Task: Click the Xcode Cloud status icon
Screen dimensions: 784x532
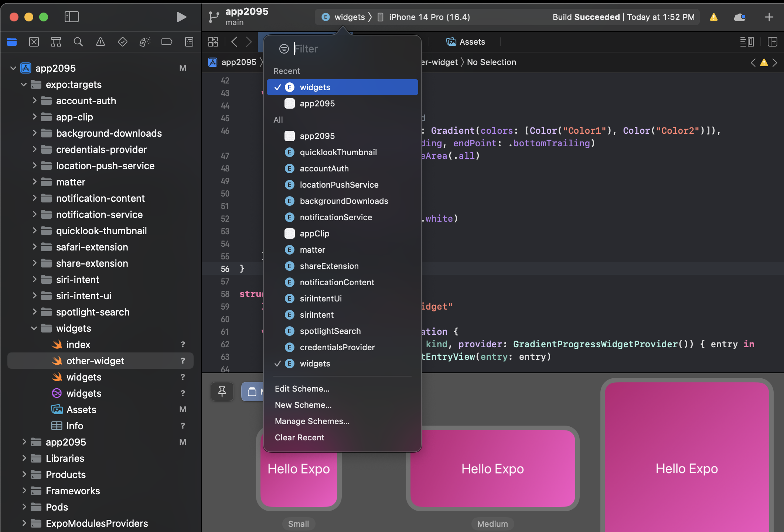Action: tap(740, 17)
